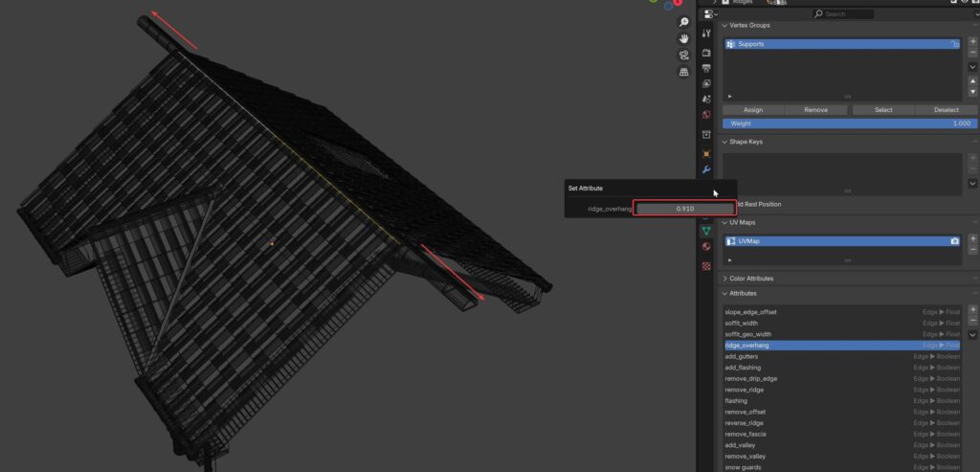Viewport: 980px width, 472px height.
Task: Click the Assign button
Action: 753,110
